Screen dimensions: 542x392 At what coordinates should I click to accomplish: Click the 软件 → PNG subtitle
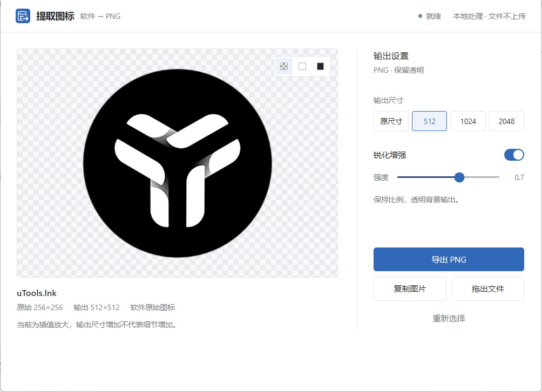[x=100, y=16]
